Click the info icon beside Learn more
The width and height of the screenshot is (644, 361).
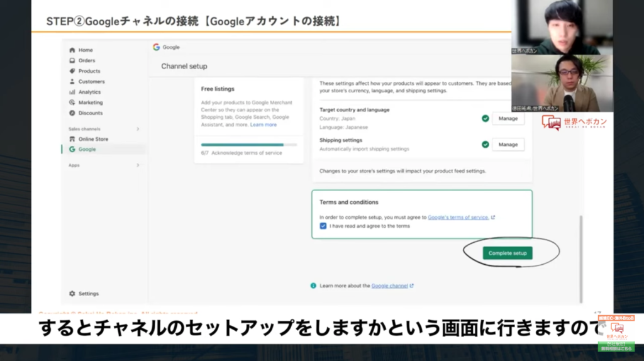point(313,286)
